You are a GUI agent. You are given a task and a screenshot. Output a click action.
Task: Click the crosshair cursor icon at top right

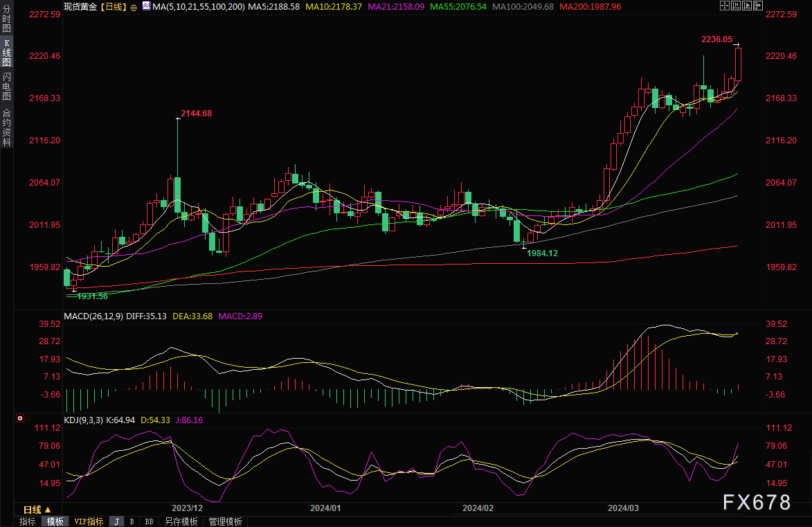pos(726,6)
